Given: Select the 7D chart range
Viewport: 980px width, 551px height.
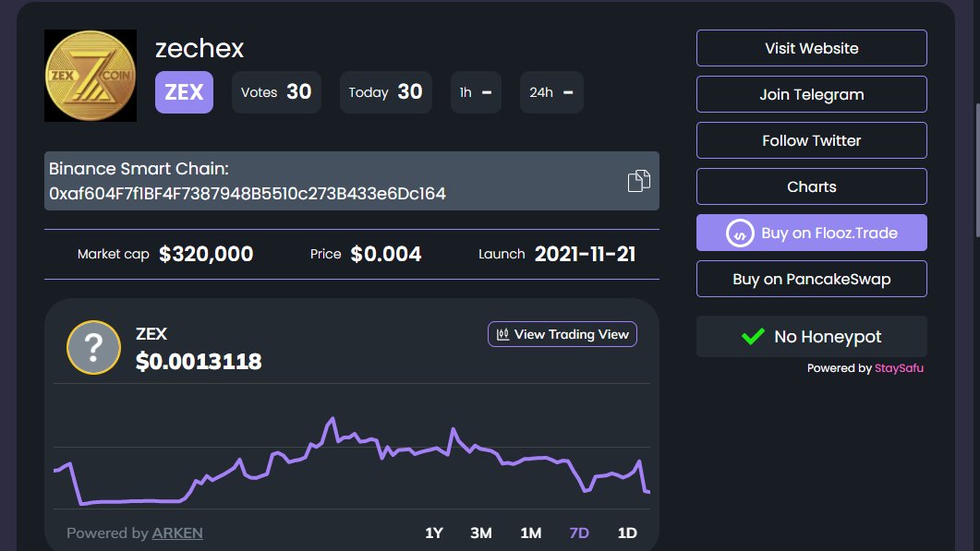Looking at the screenshot, I should 579,533.
